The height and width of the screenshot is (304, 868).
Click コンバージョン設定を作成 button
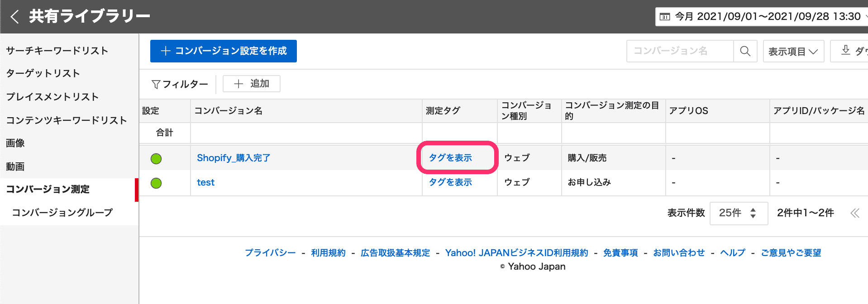[224, 51]
